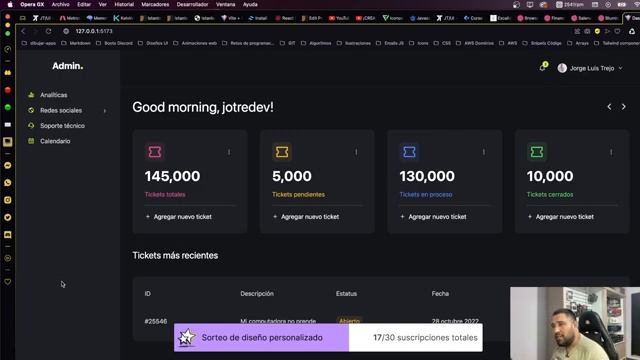
Task: Add new ticket under Tickets pendientes
Action: click(x=306, y=217)
